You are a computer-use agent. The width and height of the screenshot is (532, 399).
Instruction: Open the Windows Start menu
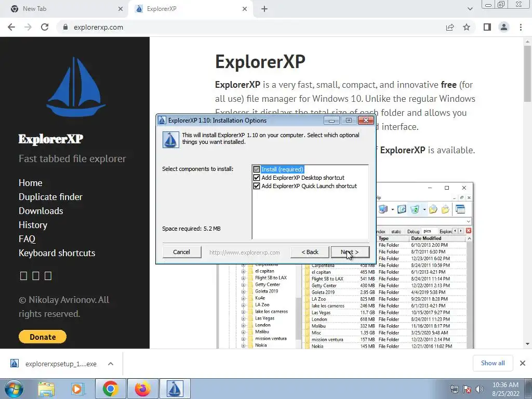click(14, 389)
